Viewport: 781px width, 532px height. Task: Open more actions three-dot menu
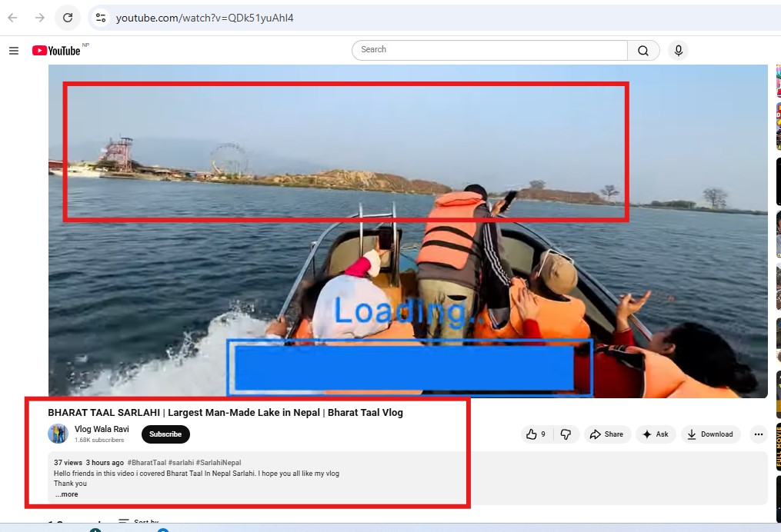(x=758, y=434)
